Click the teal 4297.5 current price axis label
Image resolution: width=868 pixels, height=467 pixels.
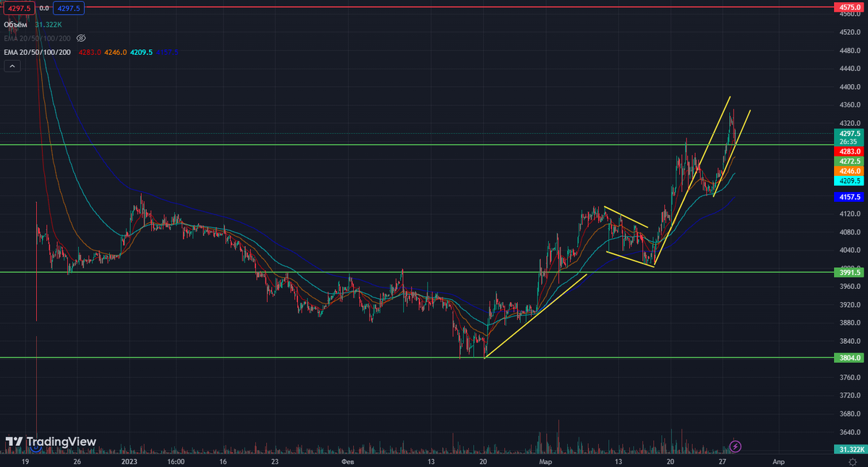coord(848,134)
